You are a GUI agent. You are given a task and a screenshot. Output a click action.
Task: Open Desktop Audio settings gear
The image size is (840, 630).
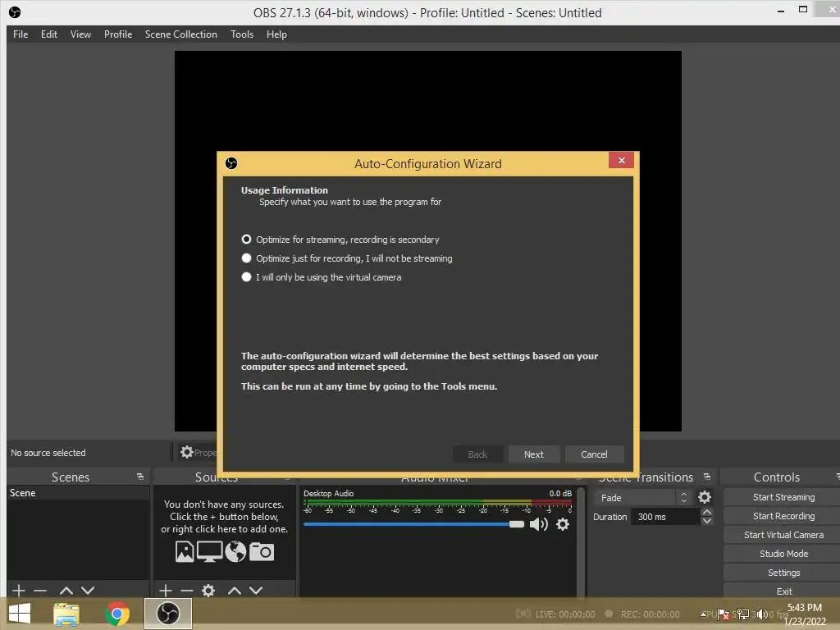pos(563,524)
